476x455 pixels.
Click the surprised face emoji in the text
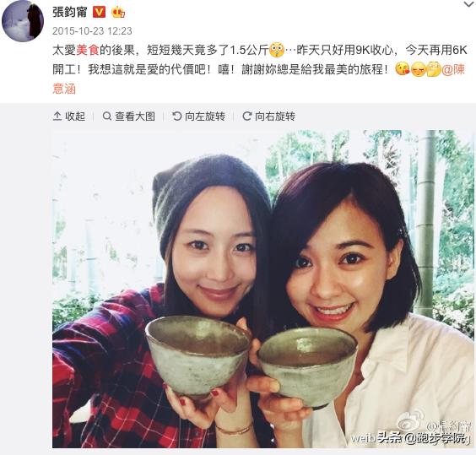(277, 50)
